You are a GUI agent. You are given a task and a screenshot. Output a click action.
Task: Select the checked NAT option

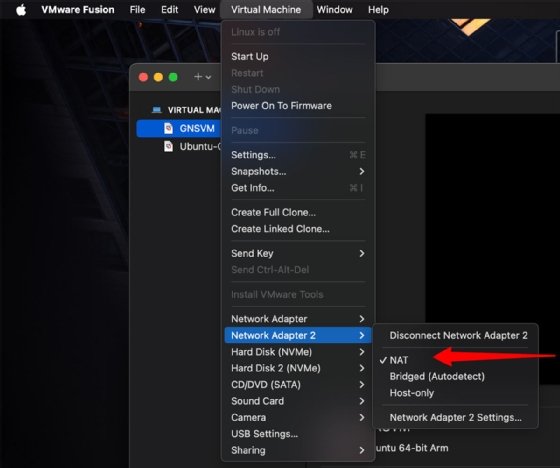coord(455,360)
